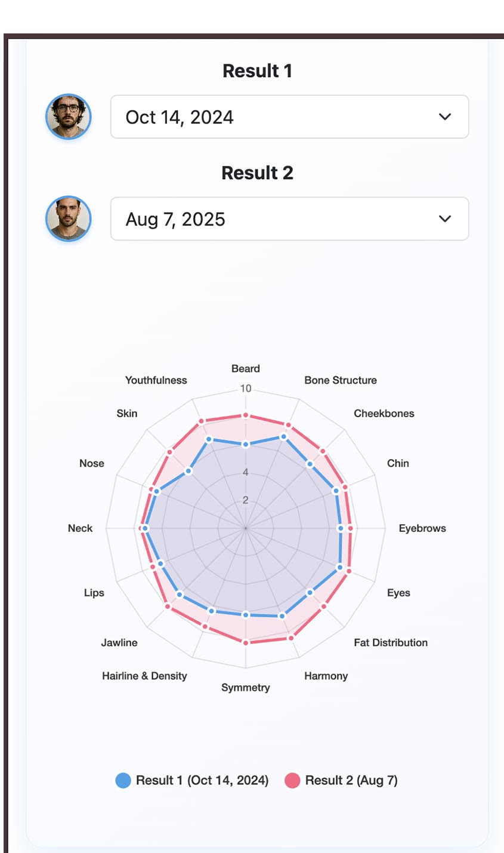Click the red Jawline data point
The width and height of the screenshot is (504, 853).
click(168, 606)
